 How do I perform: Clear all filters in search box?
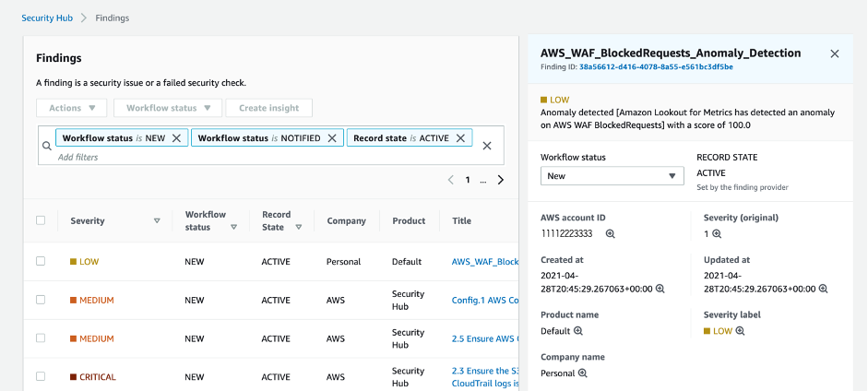tap(487, 146)
